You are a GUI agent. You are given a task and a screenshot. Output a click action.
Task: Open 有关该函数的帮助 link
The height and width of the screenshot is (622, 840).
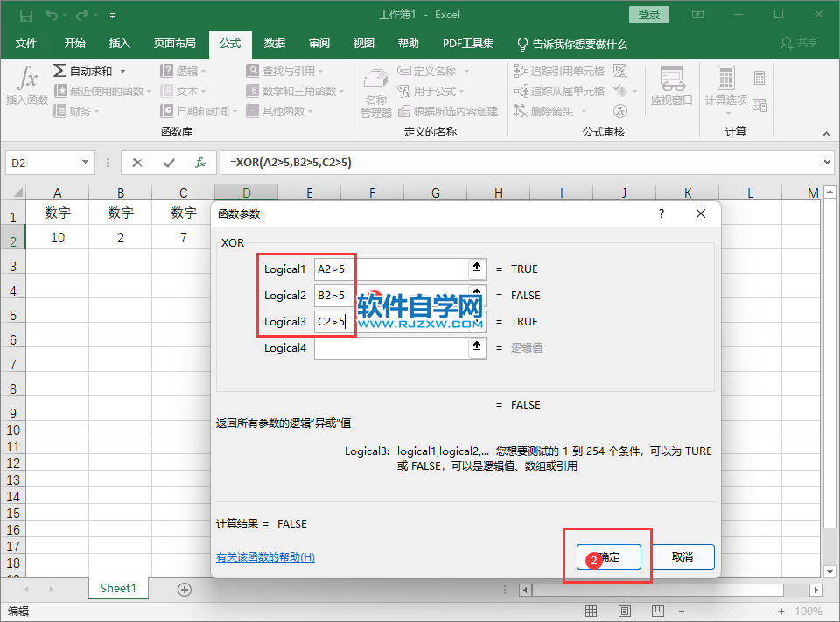(x=265, y=557)
